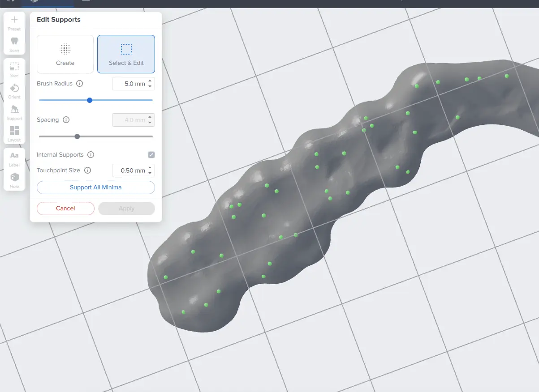The image size is (539, 392).
Task: Click Support All Minima button
Action: pyautogui.click(x=96, y=187)
